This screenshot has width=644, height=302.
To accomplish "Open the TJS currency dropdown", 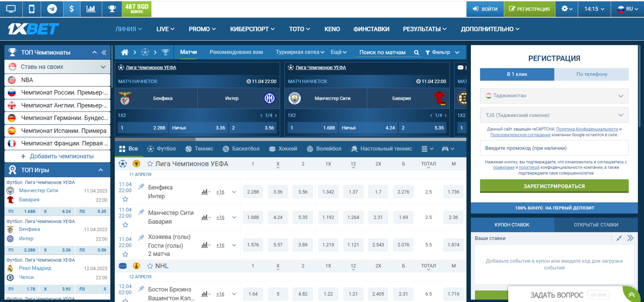I will tap(554, 115).
